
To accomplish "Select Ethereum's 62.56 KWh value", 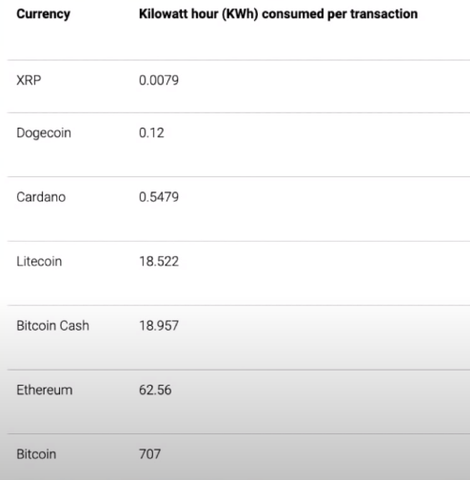I will 155,390.
